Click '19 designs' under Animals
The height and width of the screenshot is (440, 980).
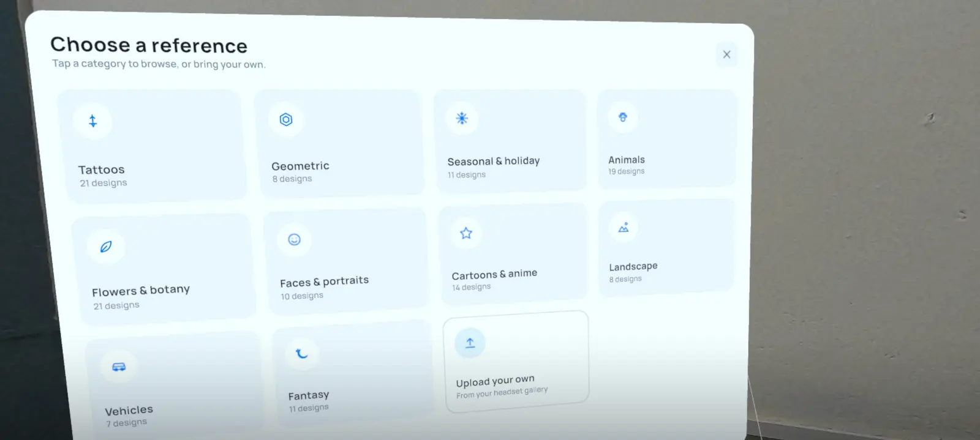tap(627, 171)
